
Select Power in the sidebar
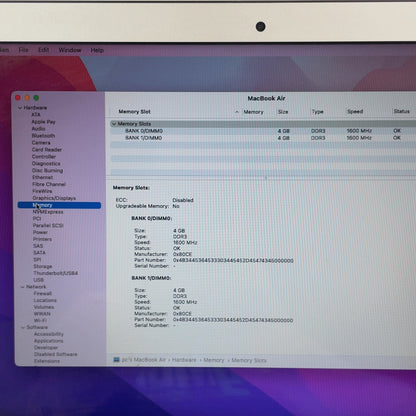(40, 232)
